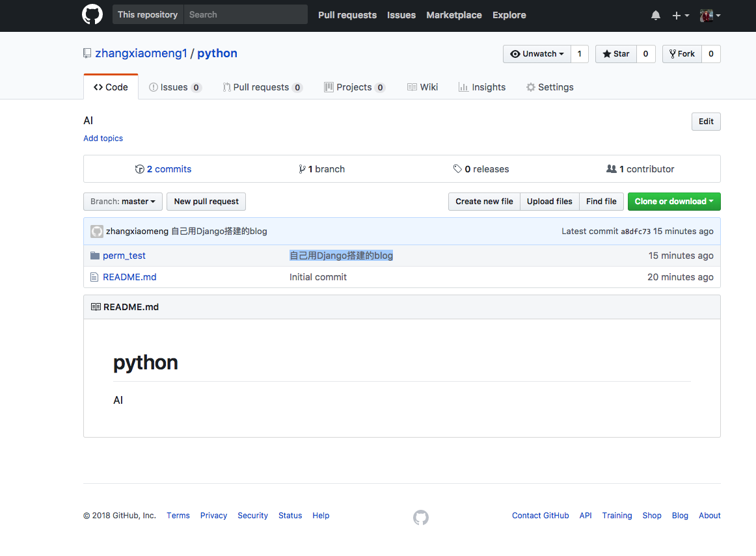View 1 contributor

pyautogui.click(x=640, y=169)
